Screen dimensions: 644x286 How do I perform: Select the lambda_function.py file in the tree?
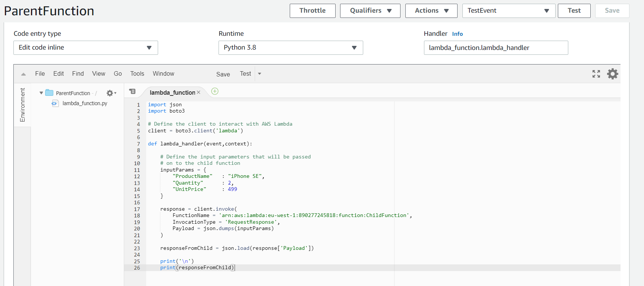pos(84,103)
